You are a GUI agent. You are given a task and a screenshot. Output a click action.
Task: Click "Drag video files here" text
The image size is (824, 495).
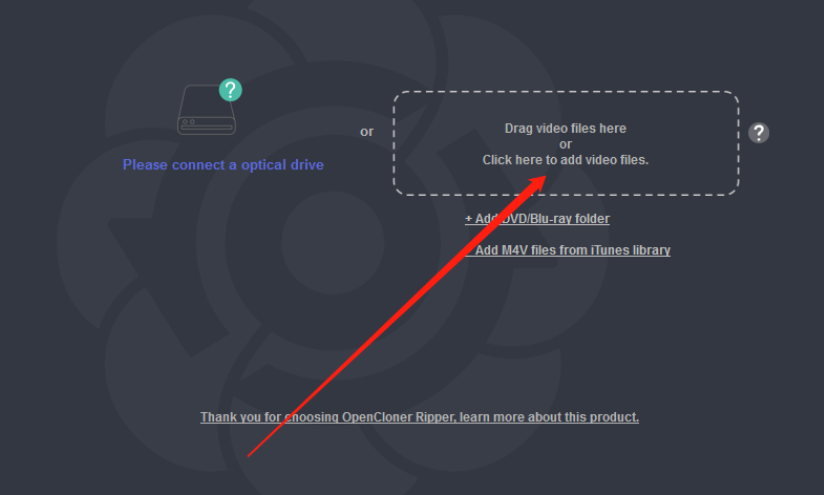(x=565, y=128)
